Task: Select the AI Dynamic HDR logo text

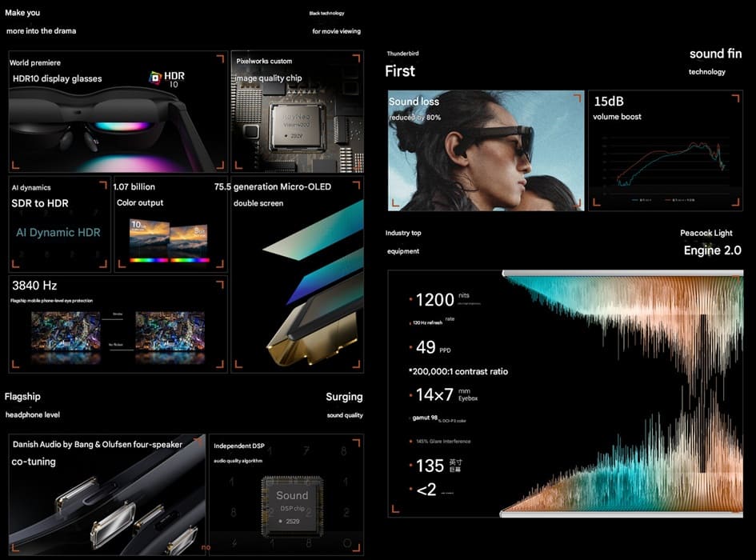Action: click(x=58, y=233)
